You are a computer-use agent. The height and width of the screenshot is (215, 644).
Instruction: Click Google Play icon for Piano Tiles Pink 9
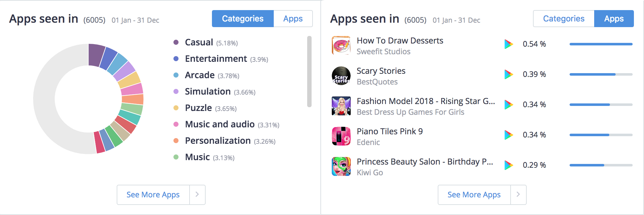click(509, 135)
